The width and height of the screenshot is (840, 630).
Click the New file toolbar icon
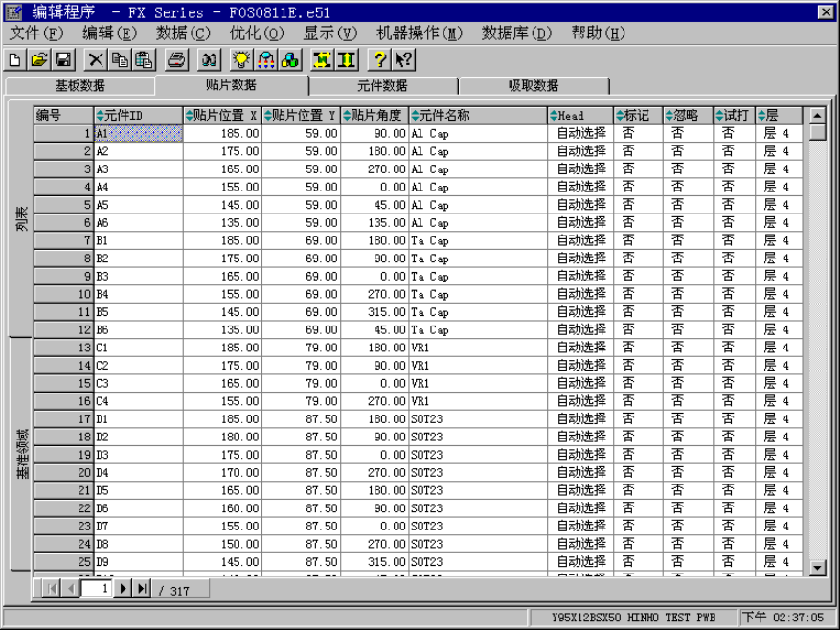click(14, 60)
